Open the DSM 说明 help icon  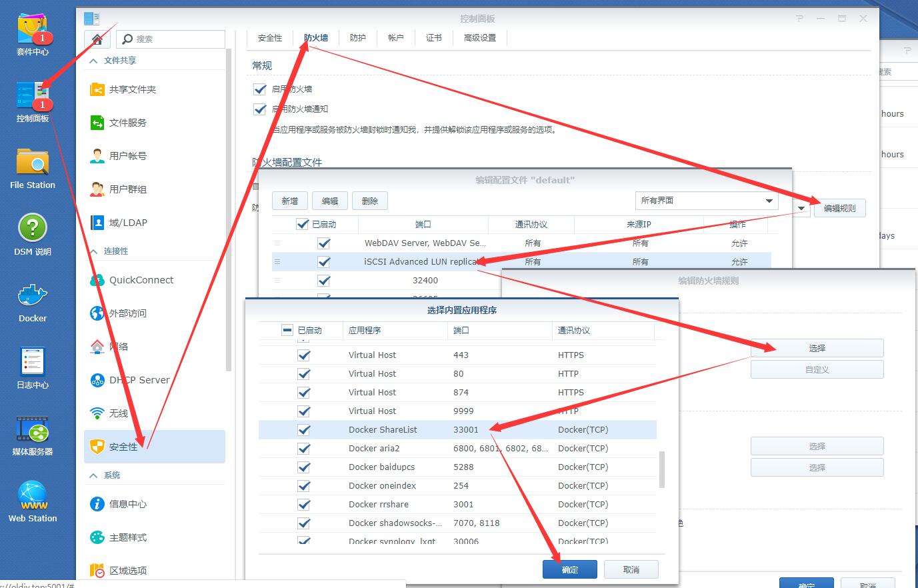(x=32, y=235)
